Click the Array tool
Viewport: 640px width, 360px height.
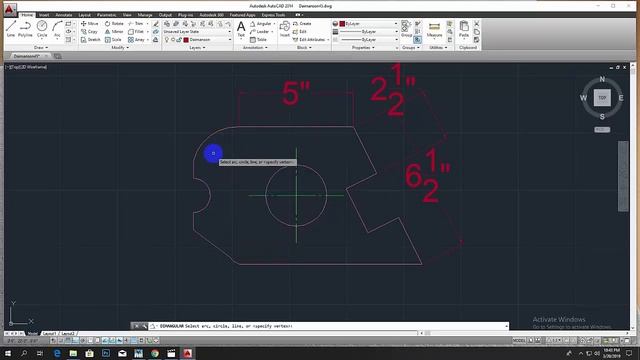pos(136,40)
